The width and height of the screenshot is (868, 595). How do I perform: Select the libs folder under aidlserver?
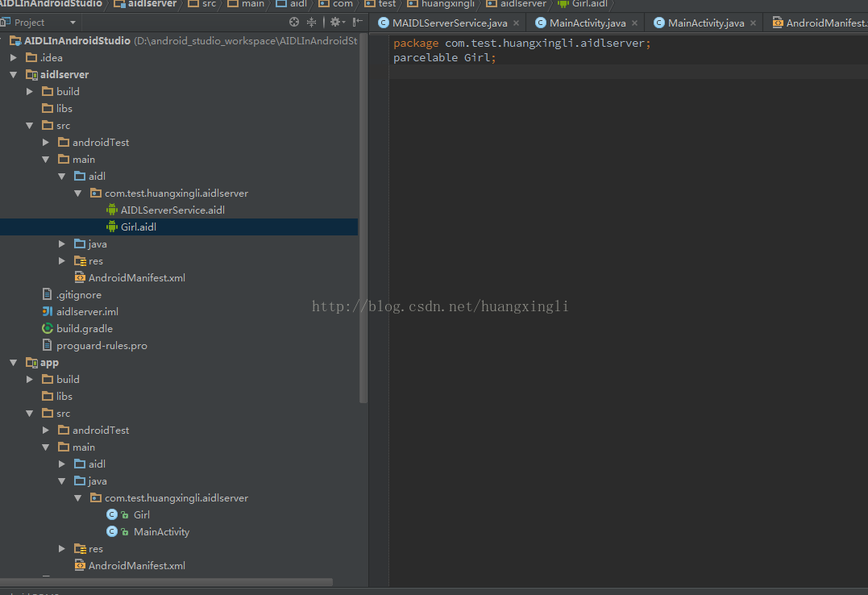(64, 109)
